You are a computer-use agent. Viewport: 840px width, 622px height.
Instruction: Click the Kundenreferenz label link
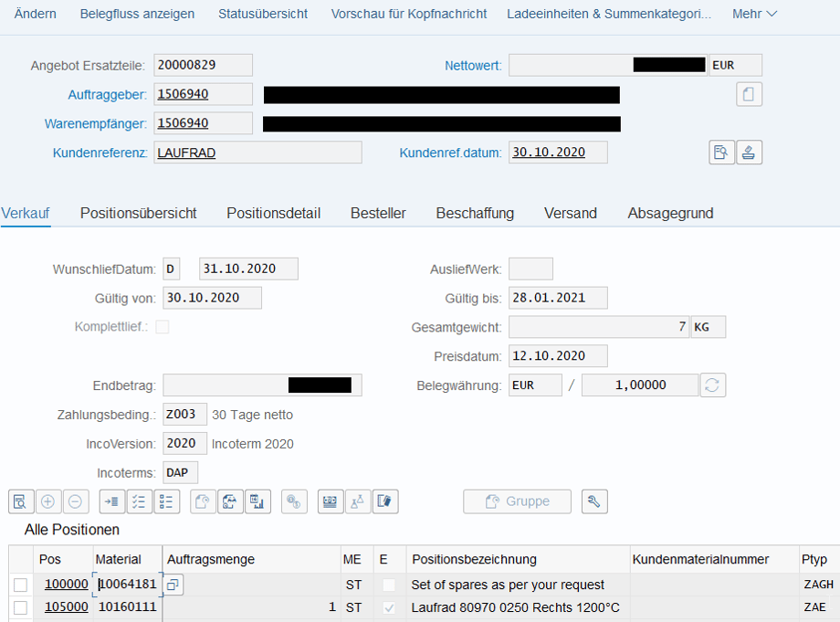100,153
